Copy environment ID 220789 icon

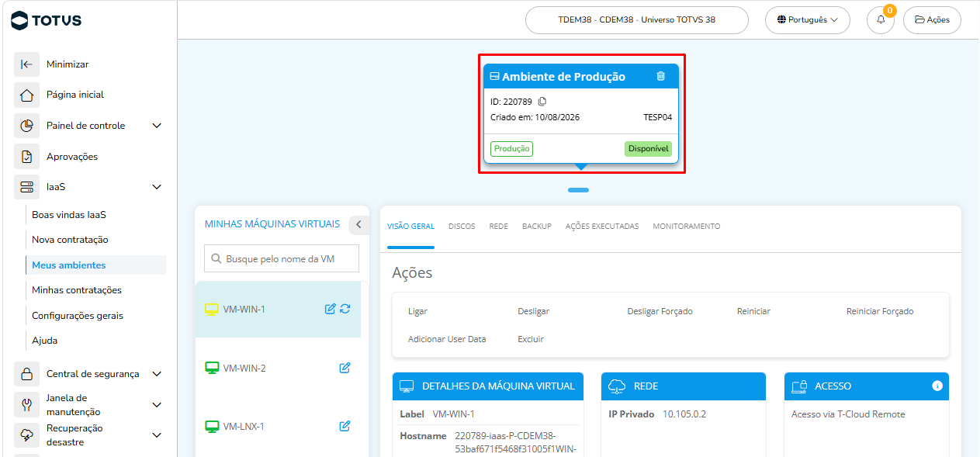tap(542, 102)
